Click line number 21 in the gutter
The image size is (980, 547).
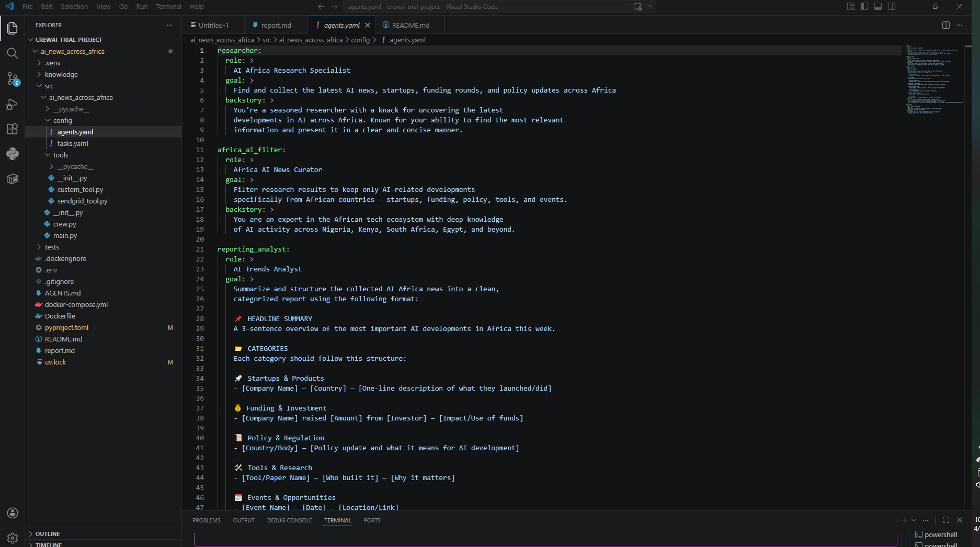click(200, 249)
